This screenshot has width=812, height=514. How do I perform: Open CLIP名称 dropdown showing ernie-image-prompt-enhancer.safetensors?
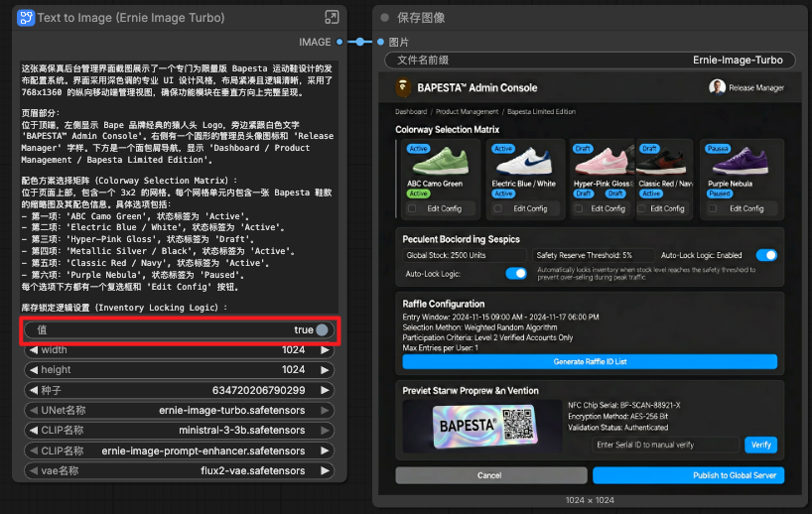point(179,450)
